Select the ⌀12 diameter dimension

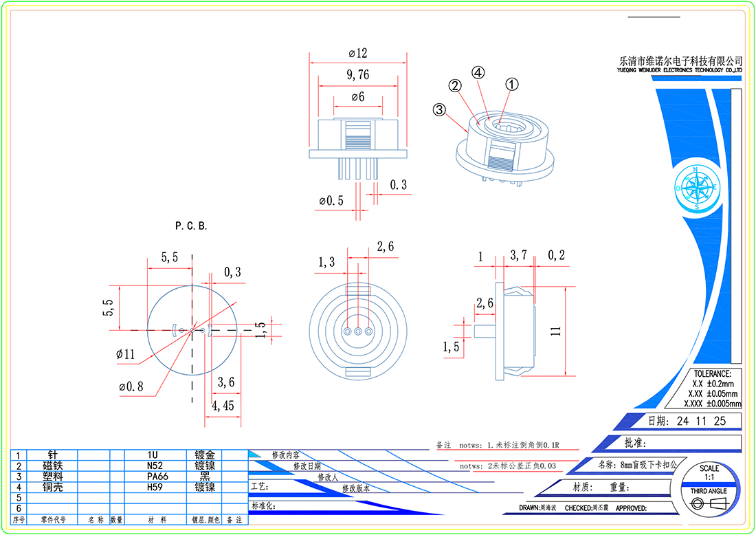pyautogui.click(x=357, y=54)
